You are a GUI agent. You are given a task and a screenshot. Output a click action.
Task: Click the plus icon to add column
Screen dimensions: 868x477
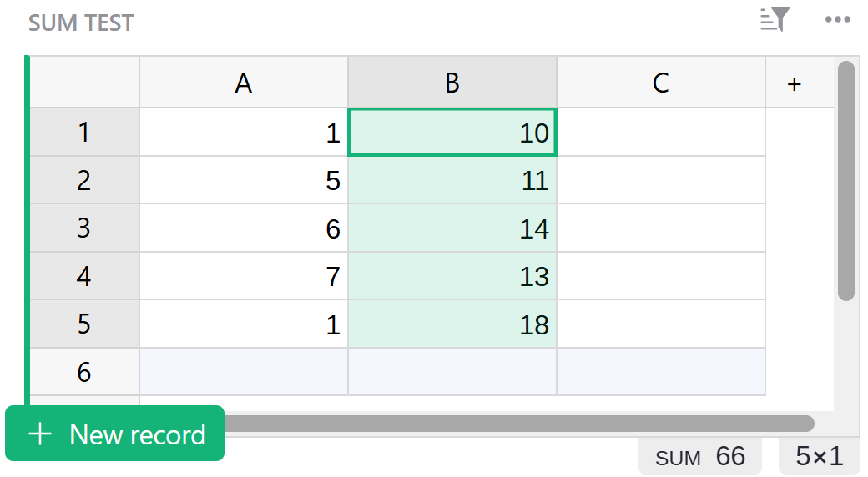coord(795,83)
